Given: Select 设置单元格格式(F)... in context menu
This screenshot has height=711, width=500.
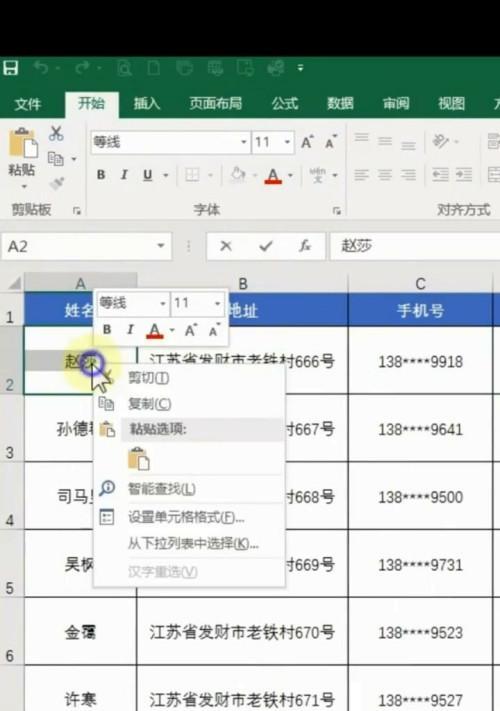Looking at the screenshot, I should click(186, 517).
